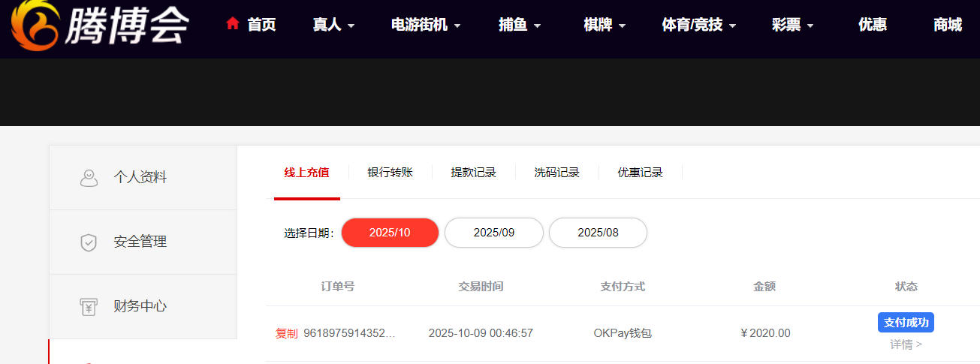
Task: Click the shield icon for 安全管理
Action: point(89,242)
